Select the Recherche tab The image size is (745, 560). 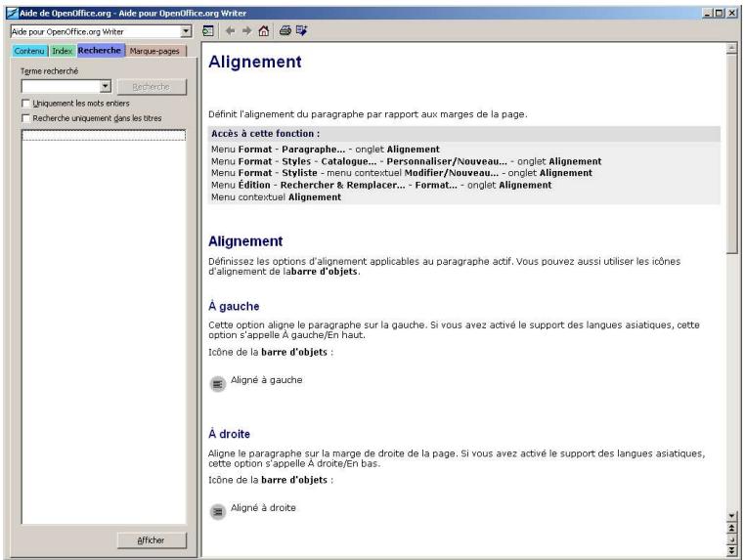click(100, 50)
